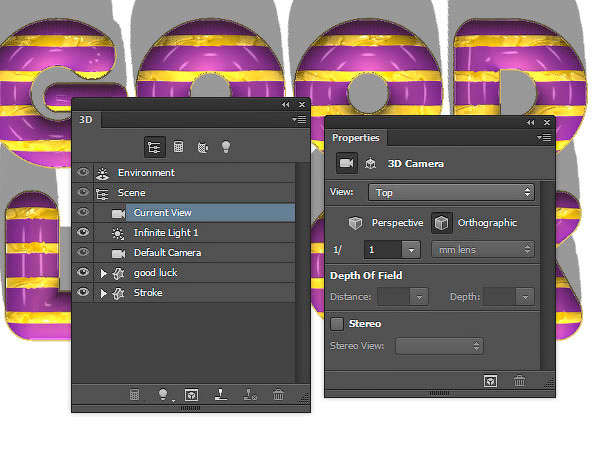Filter by lights bulb icon in 3D panel
The height and width of the screenshot is (450, 600).
pyautogui.click(x=226, y=147)
